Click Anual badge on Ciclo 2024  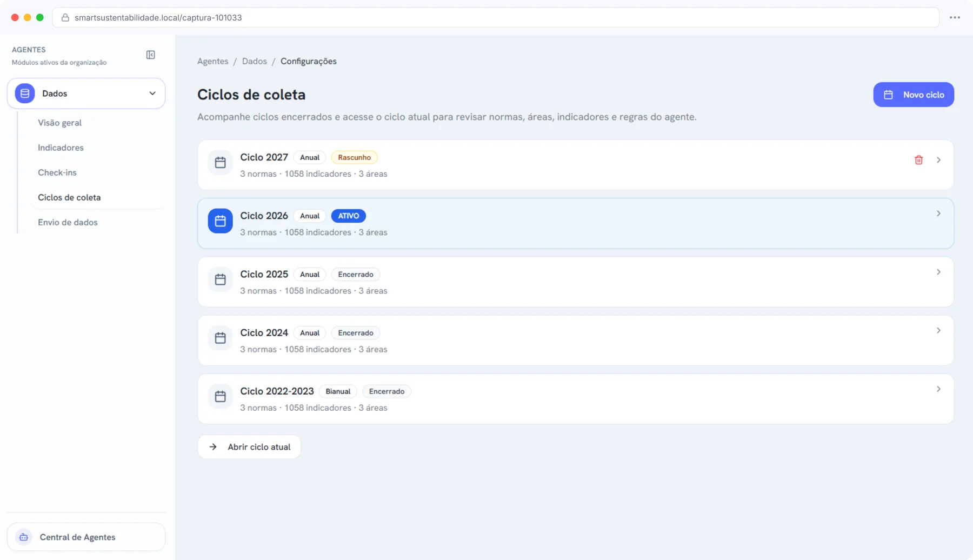(x=310, y=332)
